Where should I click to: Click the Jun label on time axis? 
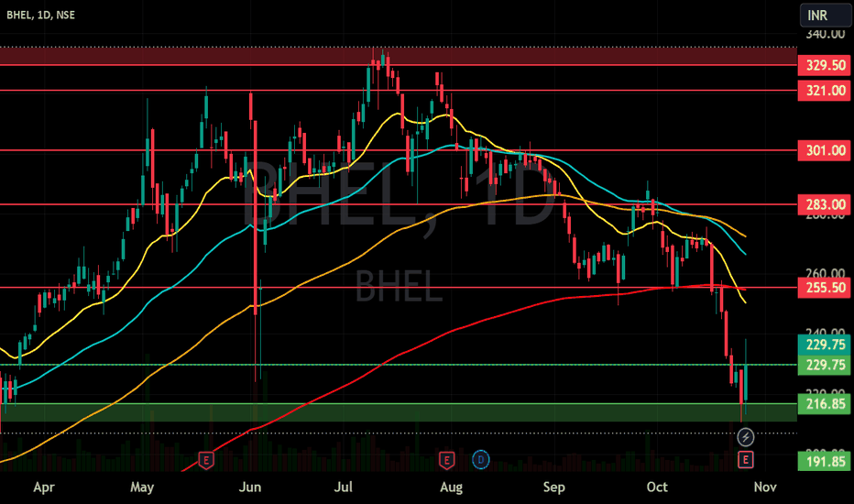click(x=250, y=488)
